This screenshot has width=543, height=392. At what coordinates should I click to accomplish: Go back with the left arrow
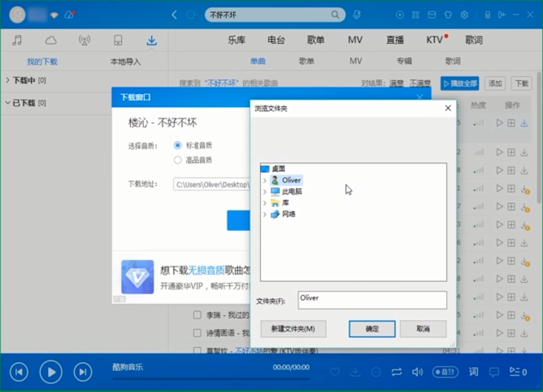point(174,15)
